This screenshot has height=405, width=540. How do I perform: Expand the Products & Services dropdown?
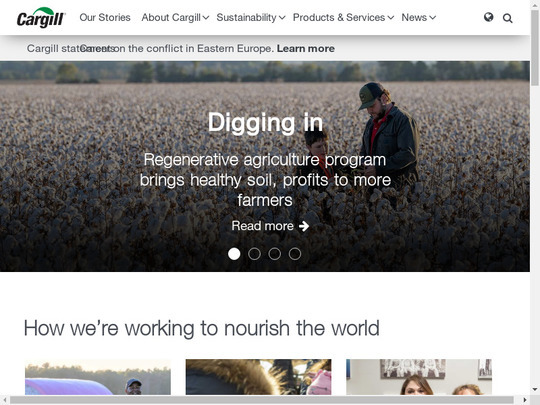343,18
